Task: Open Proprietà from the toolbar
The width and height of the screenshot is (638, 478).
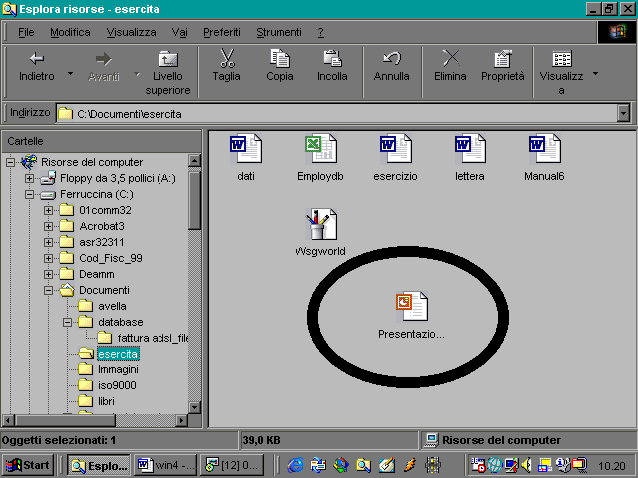Action: 503,67
